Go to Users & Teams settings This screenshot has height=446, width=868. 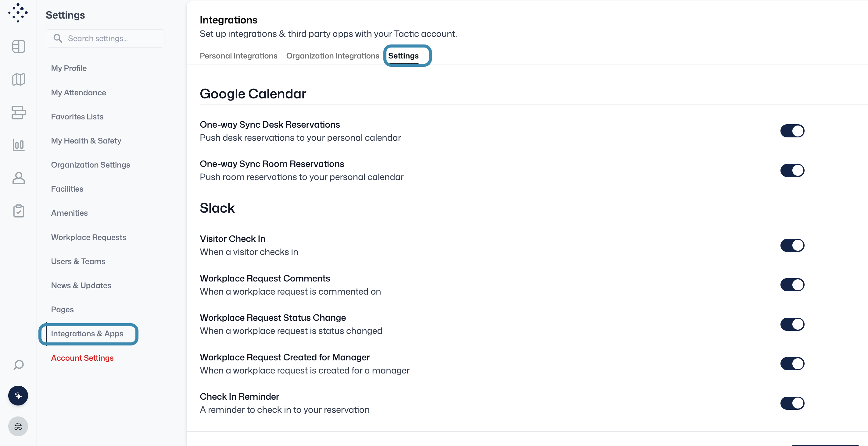(x=78, y=261)
